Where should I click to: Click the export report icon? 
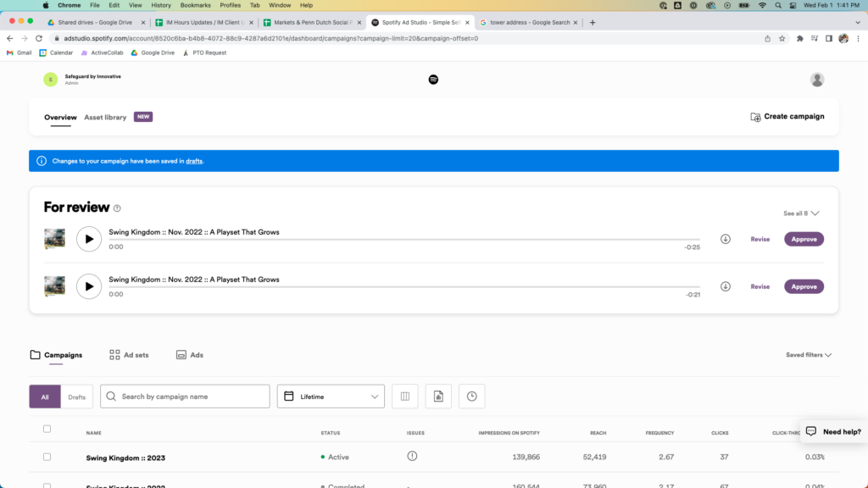tap(438, 396)
